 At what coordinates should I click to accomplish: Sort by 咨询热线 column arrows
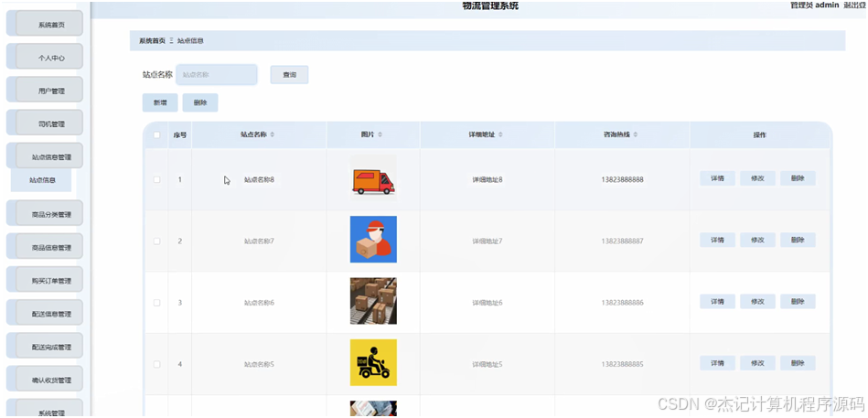[636, 134]
